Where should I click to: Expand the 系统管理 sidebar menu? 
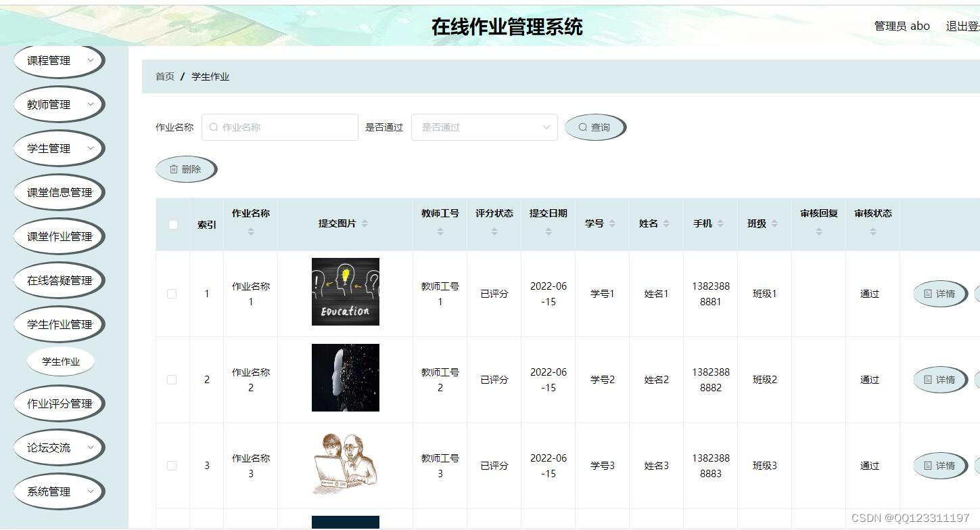click(x=59, y=492)
